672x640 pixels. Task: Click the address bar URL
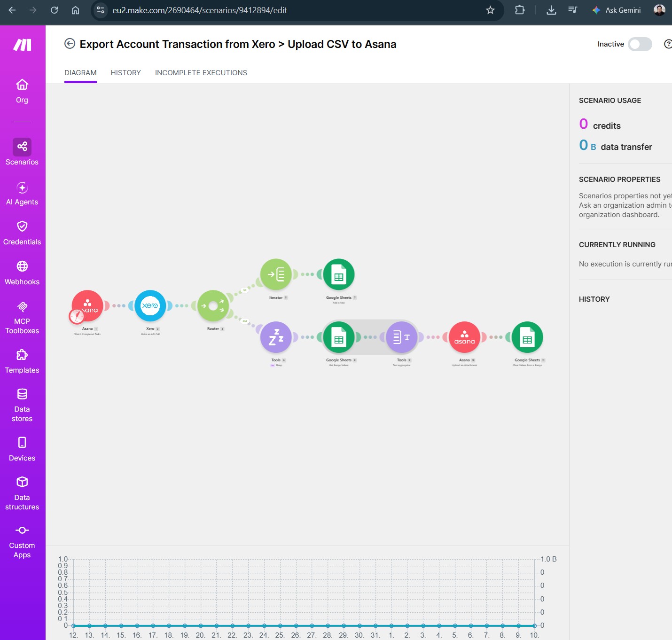click(200, 10)
